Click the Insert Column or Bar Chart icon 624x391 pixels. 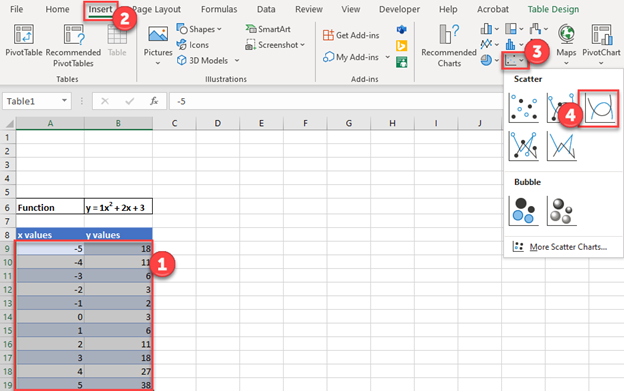tap(486, 29)
